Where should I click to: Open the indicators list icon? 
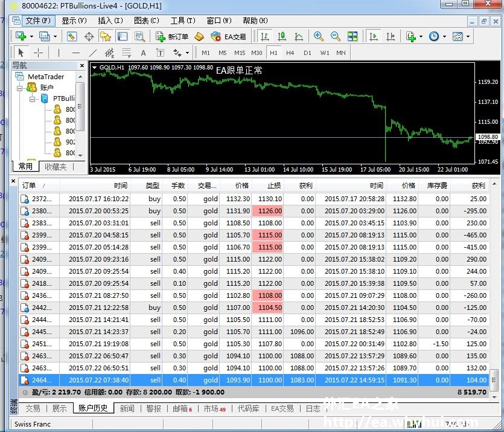coord(411,36)
